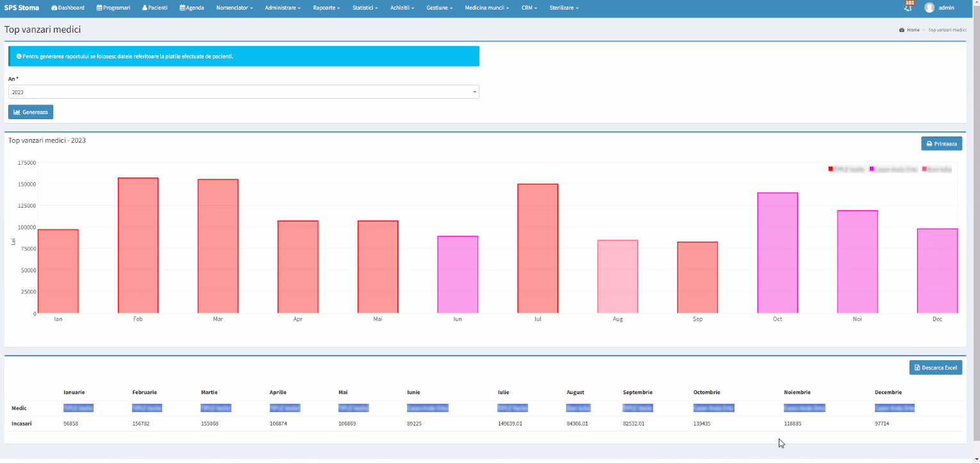Open the Dashboard page from navbar
980x464 pixels.
point(67,8)
